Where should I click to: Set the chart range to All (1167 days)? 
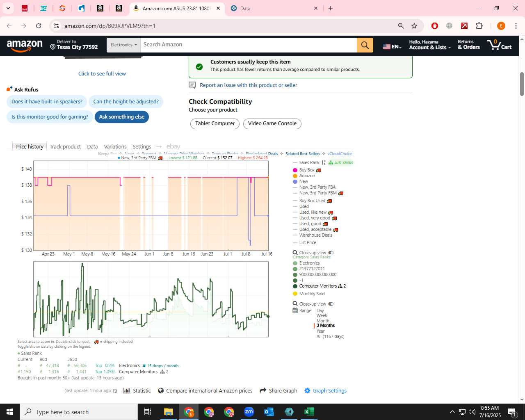(x=330, y=336)
